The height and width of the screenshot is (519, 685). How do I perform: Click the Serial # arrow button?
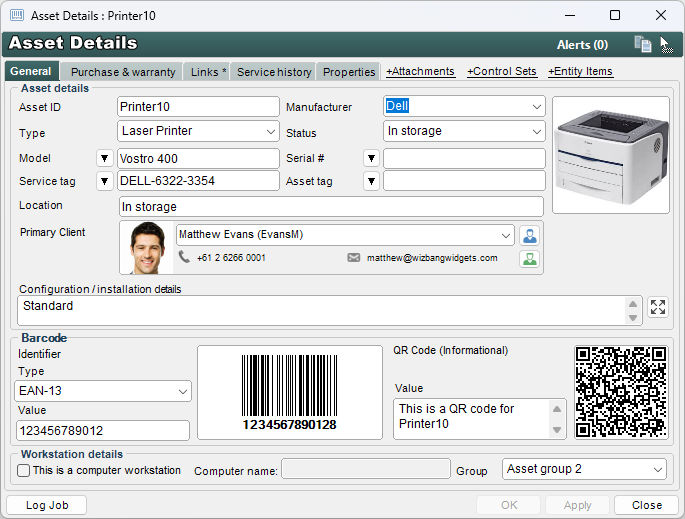coord(371,158)
